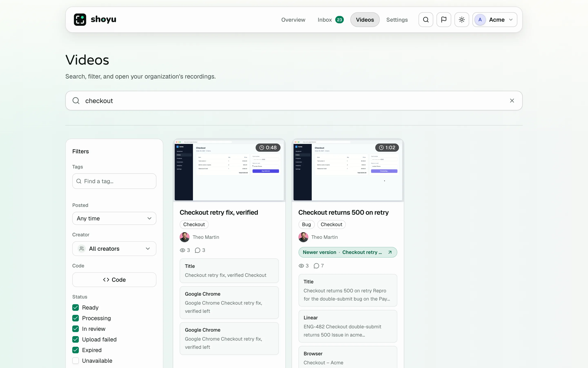Screen dimensions: 588x368
Task: Click the flag icon in header
Action: point(444,20)
